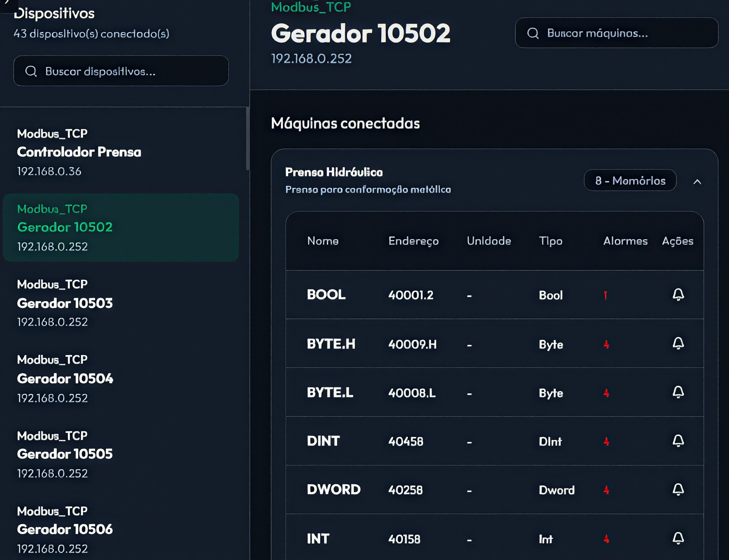Image resolution: width=729 pixels, height=560 pixels.
Task: Click address 40258
Action: (x=405, y=490)
